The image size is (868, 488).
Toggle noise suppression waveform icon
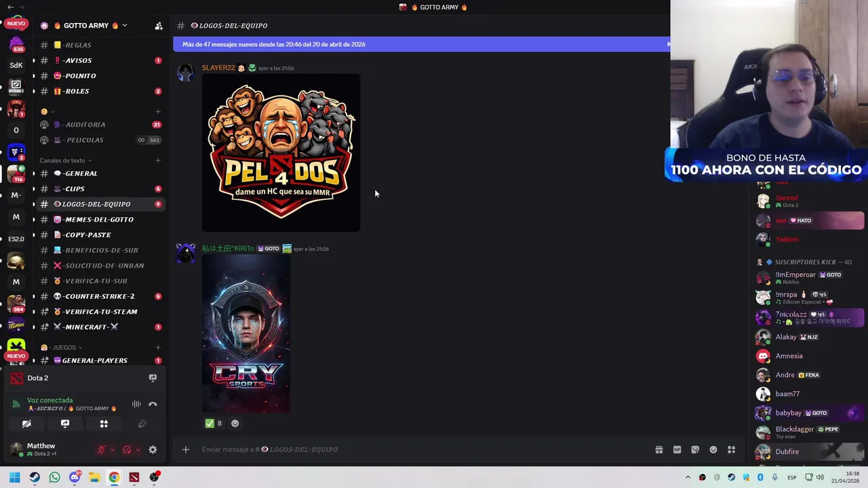click(136, 404)
